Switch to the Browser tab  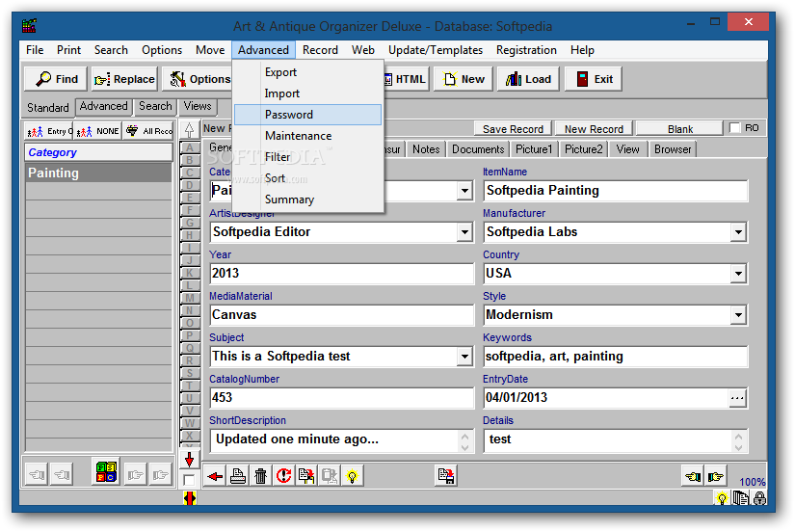(x=673, y=149)
